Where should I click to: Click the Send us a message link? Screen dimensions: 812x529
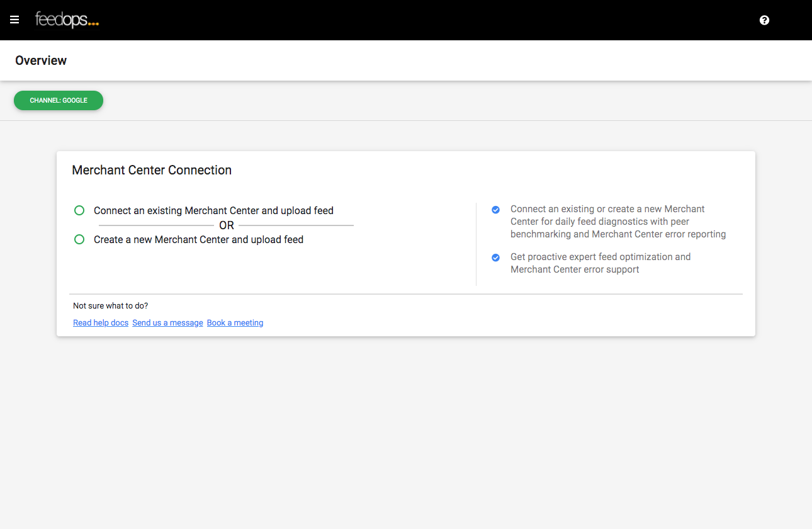pos(167,322)
